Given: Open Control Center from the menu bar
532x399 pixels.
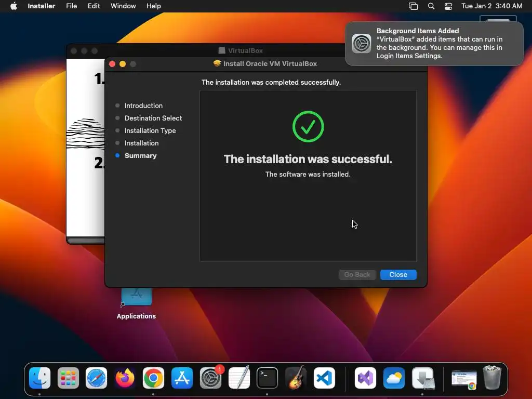Looking at the screenshot, I should [448, 6].
